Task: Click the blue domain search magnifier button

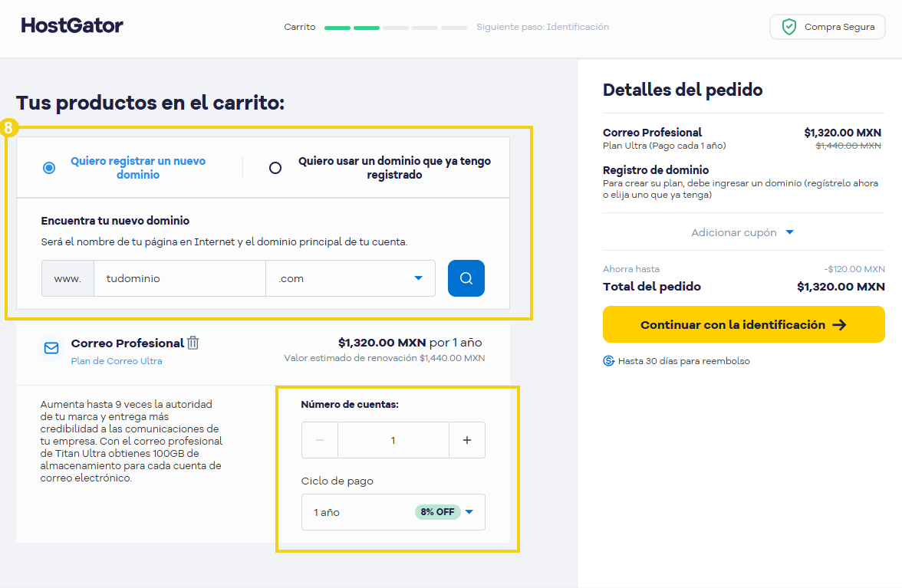Action: click(466, 278)
